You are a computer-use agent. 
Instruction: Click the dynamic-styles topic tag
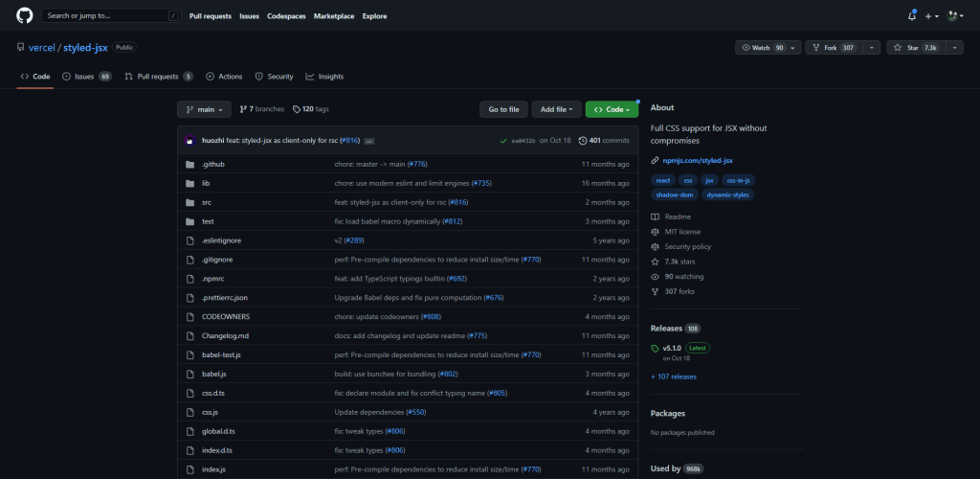[728, 194]
